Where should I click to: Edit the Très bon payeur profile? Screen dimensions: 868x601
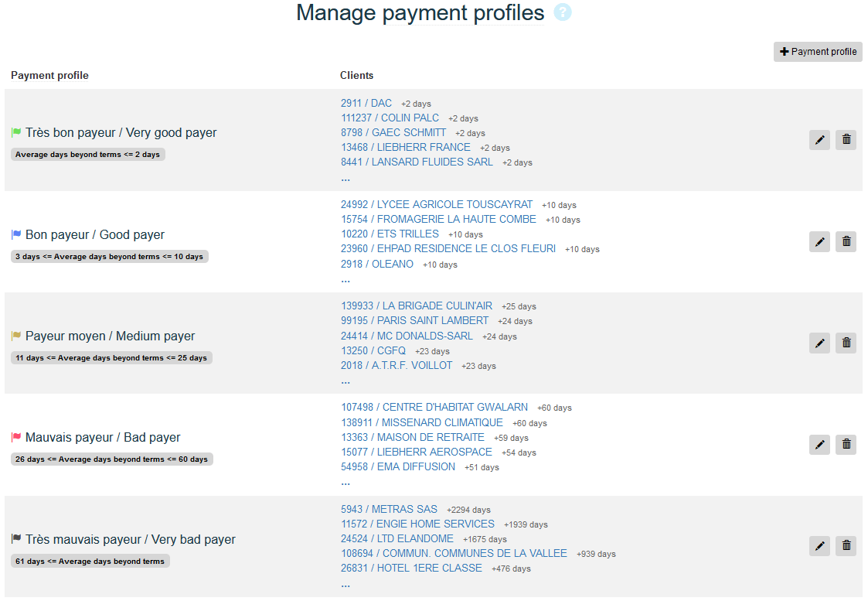819,140
